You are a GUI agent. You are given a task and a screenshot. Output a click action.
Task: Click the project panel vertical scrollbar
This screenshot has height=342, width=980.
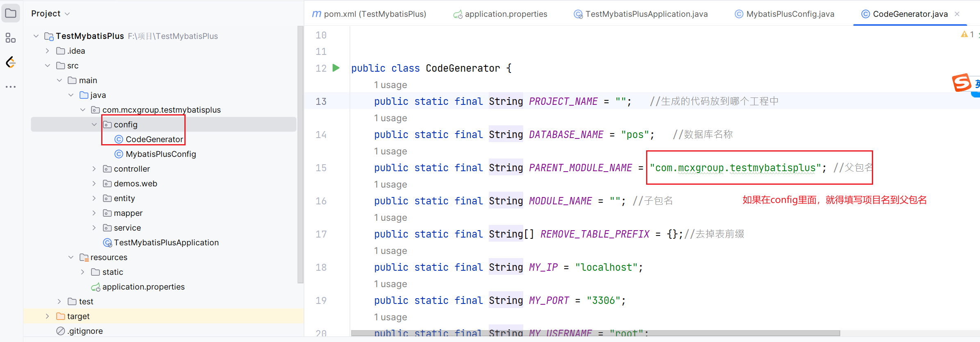tap(300, 154)
